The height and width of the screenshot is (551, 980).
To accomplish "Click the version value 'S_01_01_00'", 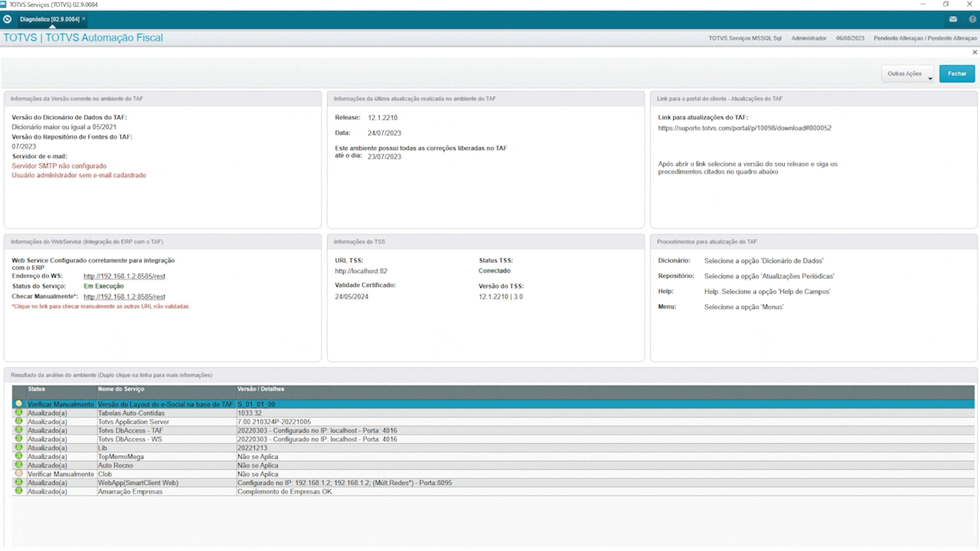I will (256, 405).
